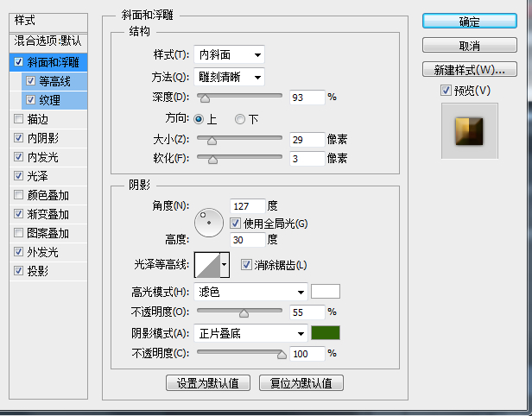The image size is (532, 416).
Task: Click the angle dial compass
Action: pos(209,223)
